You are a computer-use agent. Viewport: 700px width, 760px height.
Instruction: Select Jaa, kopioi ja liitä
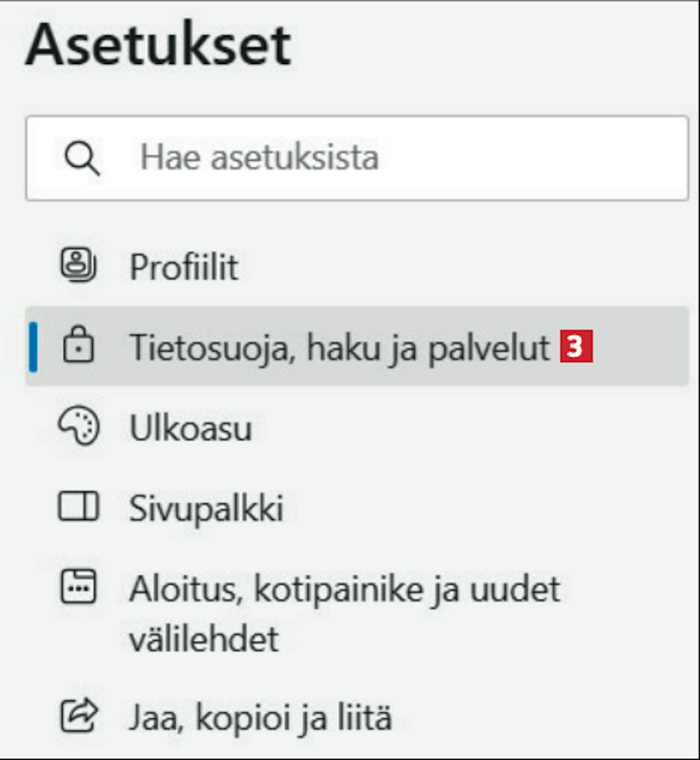click(260, 717)
